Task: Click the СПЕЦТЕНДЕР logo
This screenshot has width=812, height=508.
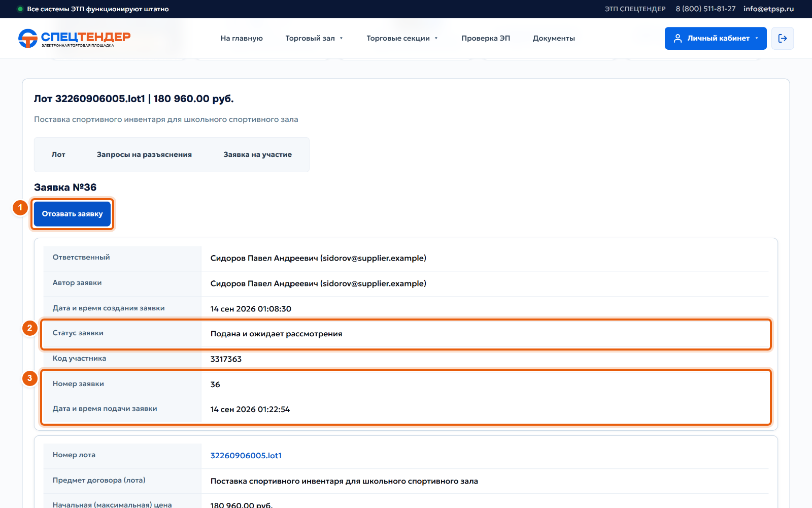Action: (74, 38)
